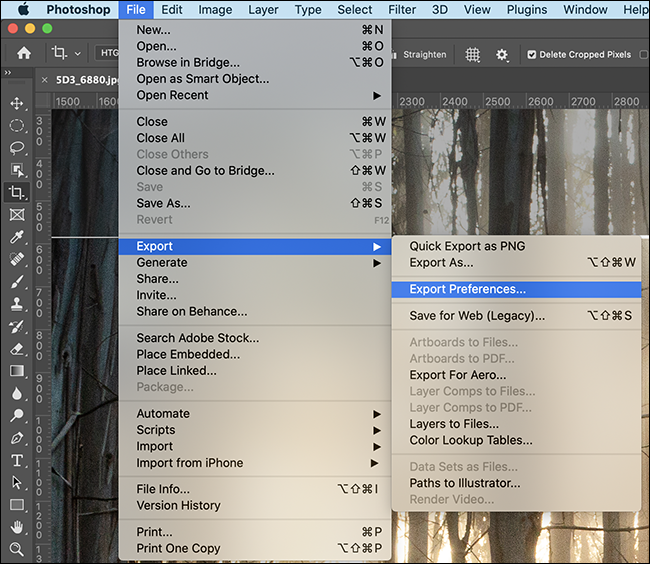The height and width of the screenshot is (564, 650).
Task: Expand the Import submenu
Action: pos(255,446)
